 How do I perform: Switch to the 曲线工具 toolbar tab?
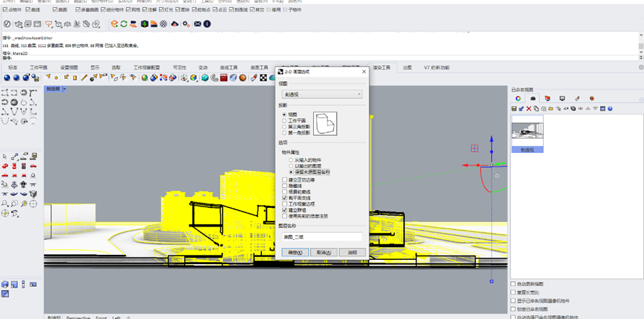pyautogui.click(x=228, y=68)
